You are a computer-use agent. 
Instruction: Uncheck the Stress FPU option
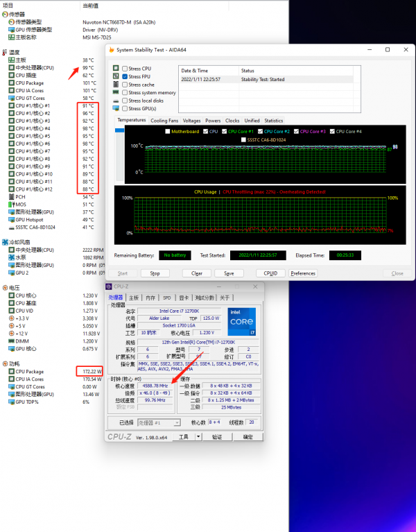(x=124, y=76)
